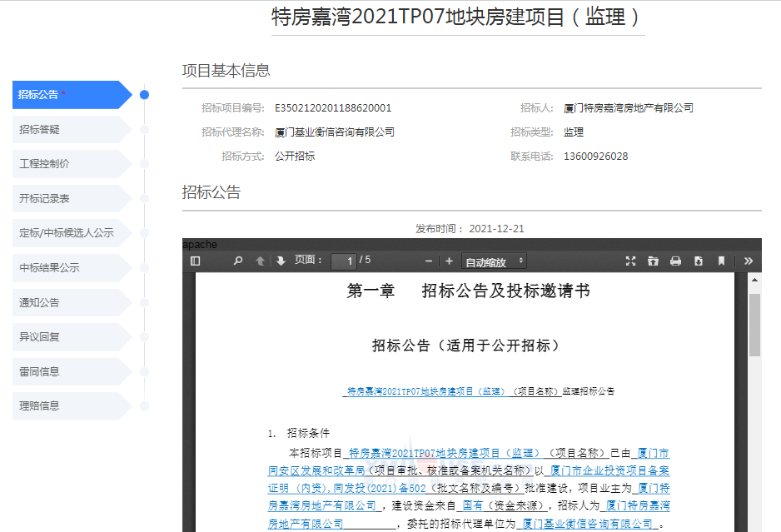781x532 pixels.
Task: Click the page number input field
Action: click(x=343, y=261)
